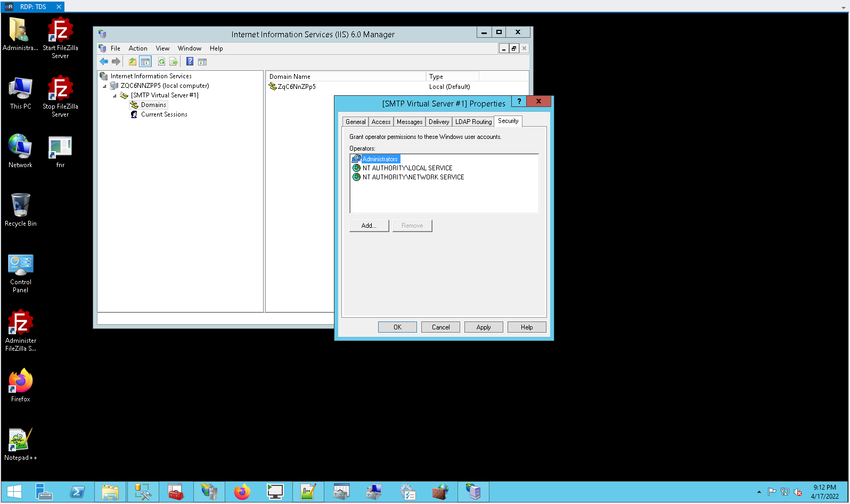Select the This PC desktop icon
850x504 pixels.
(21, 93)
